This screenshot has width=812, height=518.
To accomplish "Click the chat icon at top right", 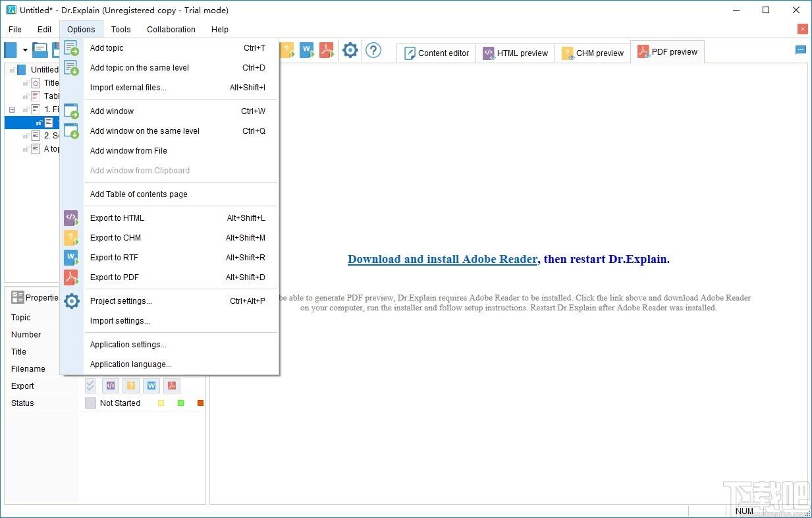I will [801, 49].
